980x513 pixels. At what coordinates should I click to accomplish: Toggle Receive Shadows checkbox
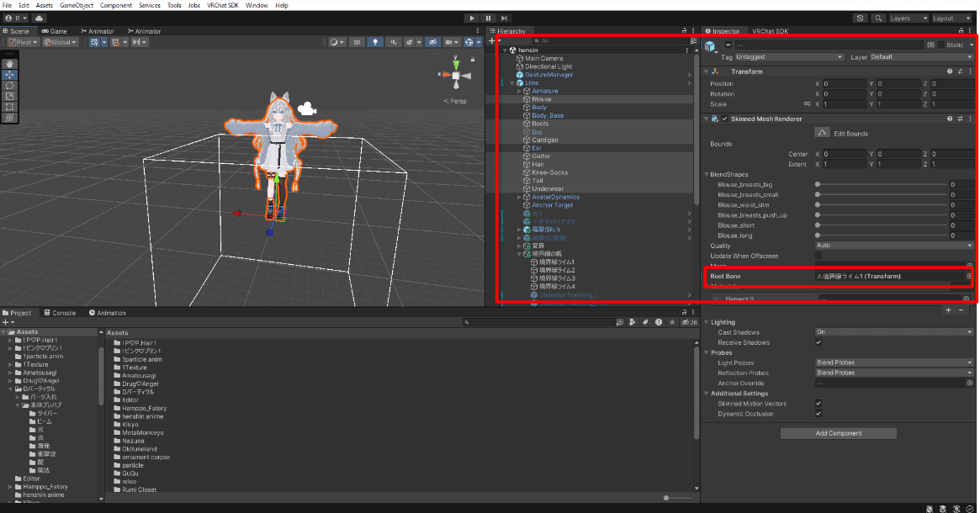pos(818,342)
